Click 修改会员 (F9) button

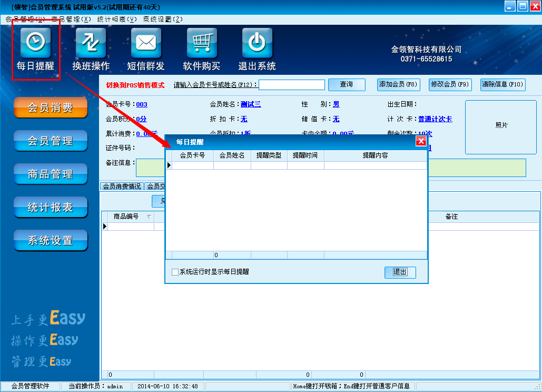[450, 84]
